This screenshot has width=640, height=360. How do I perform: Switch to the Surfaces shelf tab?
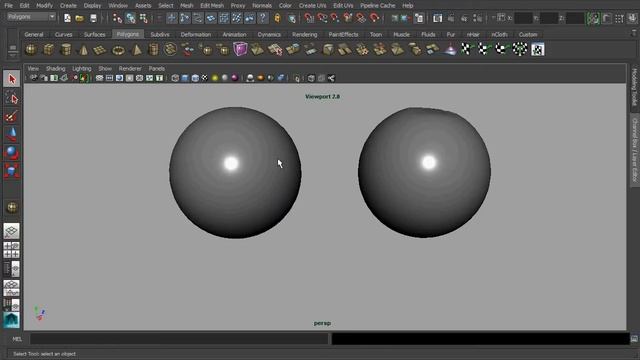(95, 34)
